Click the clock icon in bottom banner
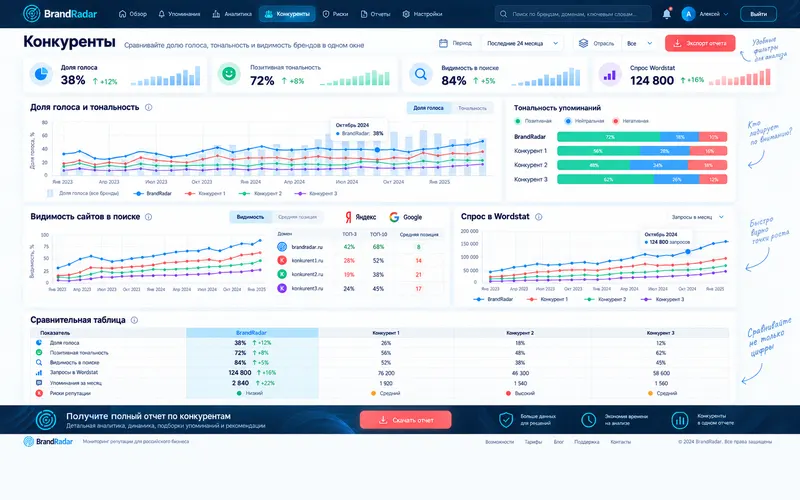 [588, 420]
